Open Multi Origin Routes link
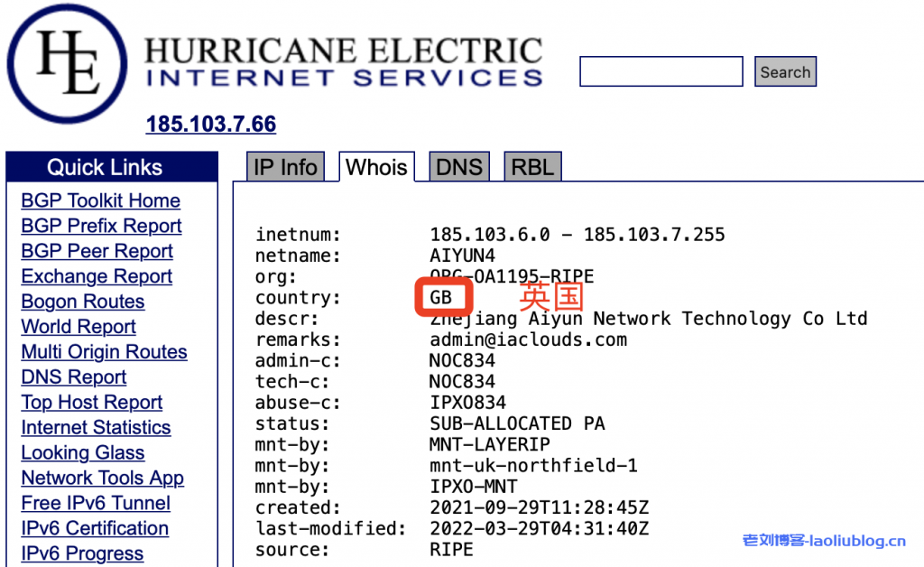This screenshot has width=924, height=567. pyautogui.click(x=104, y=352)
